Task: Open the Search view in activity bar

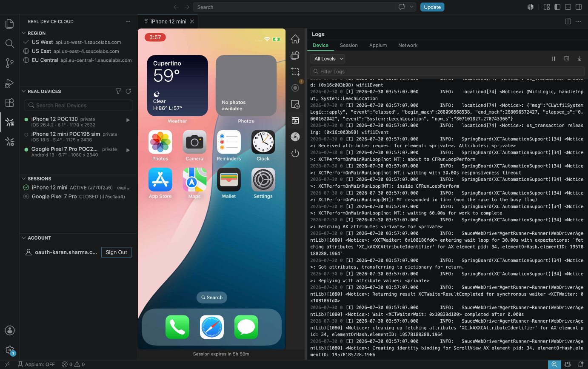Action: pos(9,43)
